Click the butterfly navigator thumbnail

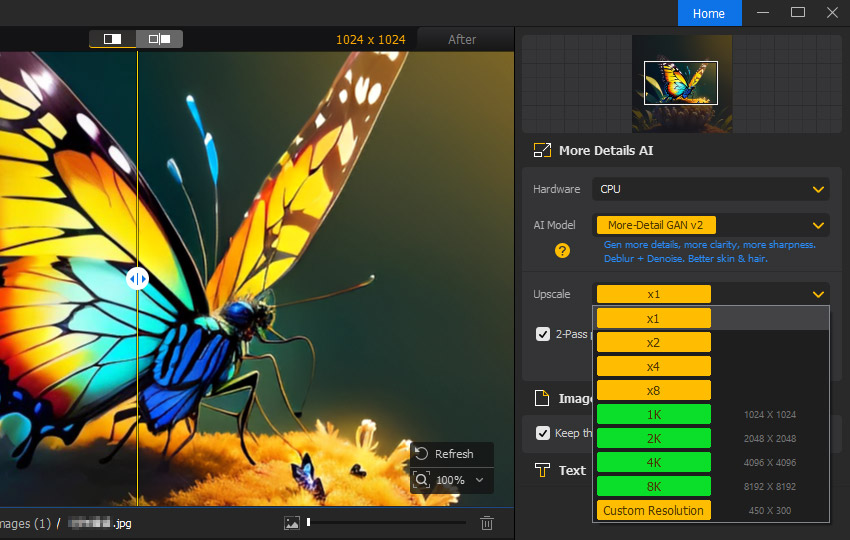681,83
